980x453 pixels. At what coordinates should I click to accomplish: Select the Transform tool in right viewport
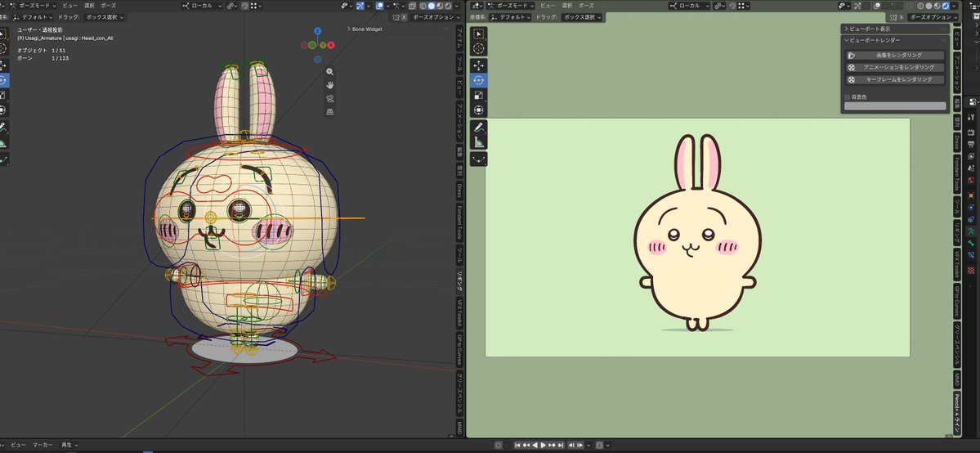tap(479, 110)
